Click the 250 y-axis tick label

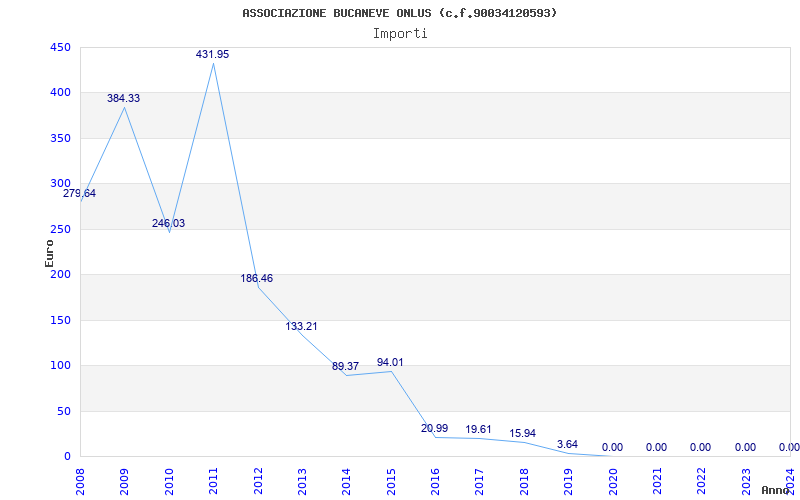(60, 230)
